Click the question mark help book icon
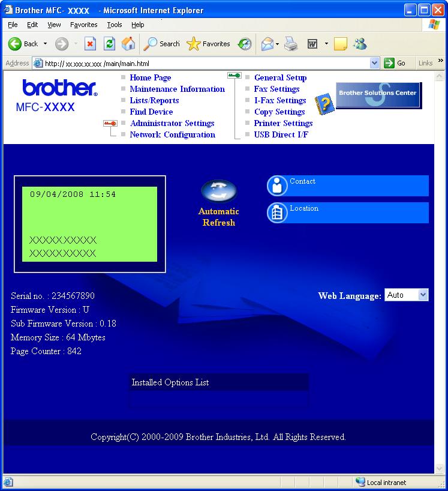448x491 pixels. point(324,104)
